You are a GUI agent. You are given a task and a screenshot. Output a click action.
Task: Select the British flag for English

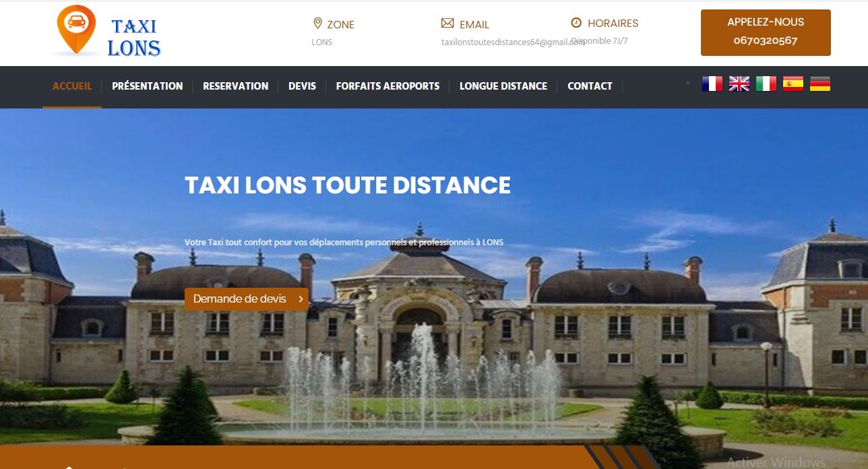click(x=739, y=84)
